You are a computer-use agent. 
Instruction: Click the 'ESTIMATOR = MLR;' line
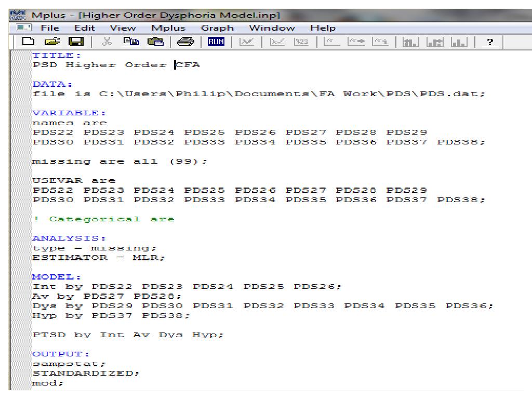(98, 258)
